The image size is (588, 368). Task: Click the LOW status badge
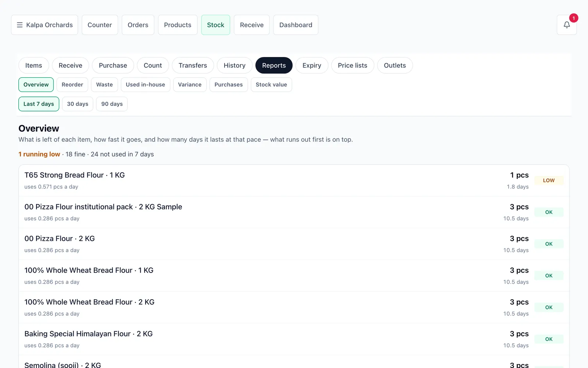click(549, 180)
